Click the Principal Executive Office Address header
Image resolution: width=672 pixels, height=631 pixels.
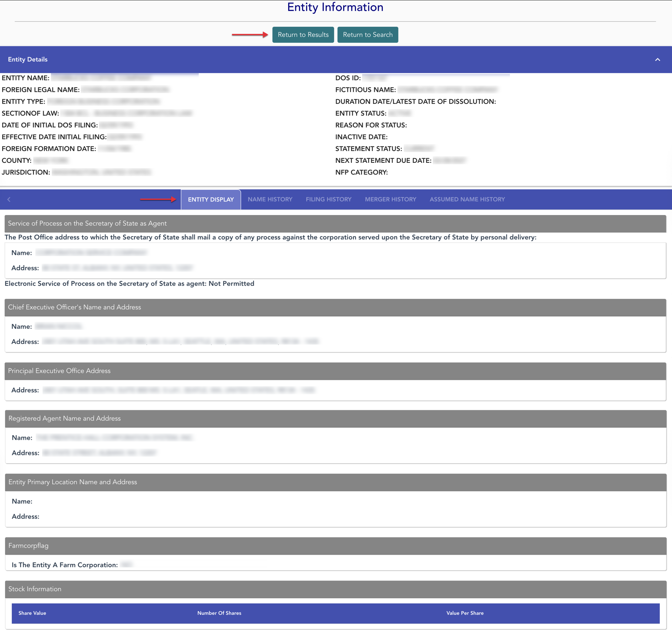click(59, 371)
